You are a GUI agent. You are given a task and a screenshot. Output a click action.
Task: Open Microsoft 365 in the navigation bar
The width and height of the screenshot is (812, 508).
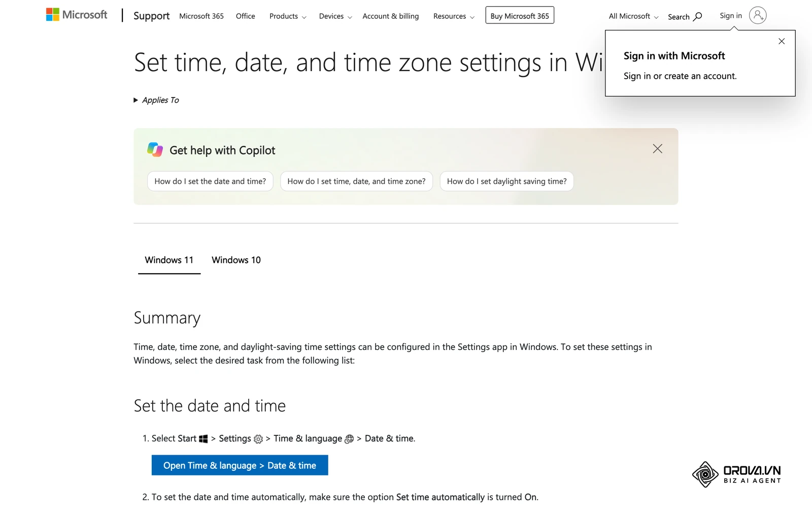(201, 16)
